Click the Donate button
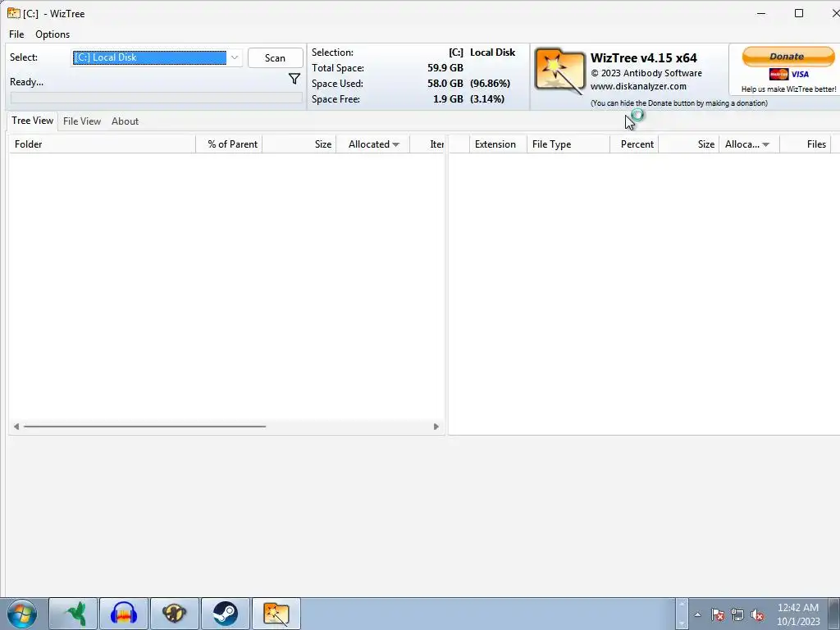The width and height of the screenshot is (840, 630). 787,57
